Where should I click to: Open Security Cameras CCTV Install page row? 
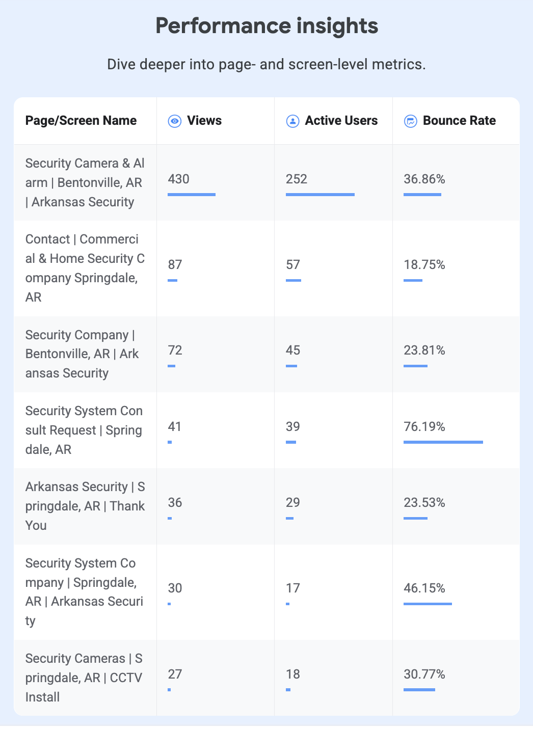click(266, 678)
